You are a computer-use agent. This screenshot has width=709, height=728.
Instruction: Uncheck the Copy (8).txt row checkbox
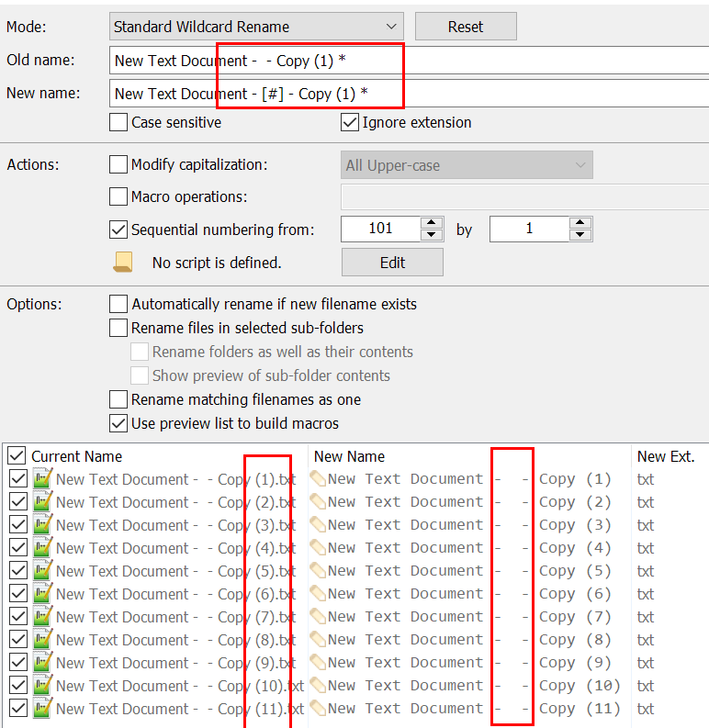tap(18, 639)
